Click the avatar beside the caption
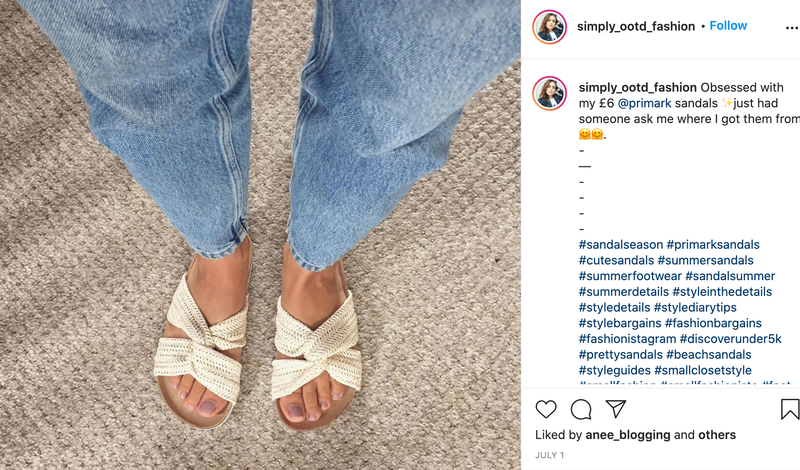This screenshot has height=470, width=800. point(549,93)
